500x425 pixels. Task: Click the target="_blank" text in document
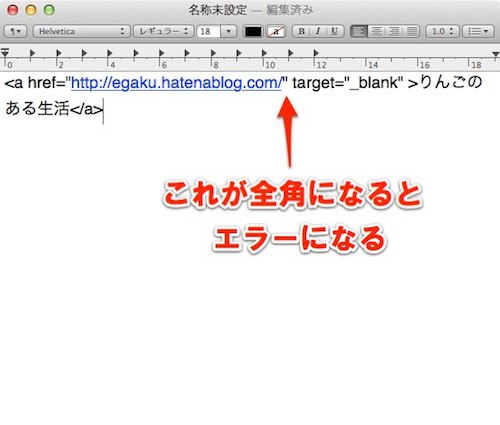pyautogui.click(x=348, y=83)
